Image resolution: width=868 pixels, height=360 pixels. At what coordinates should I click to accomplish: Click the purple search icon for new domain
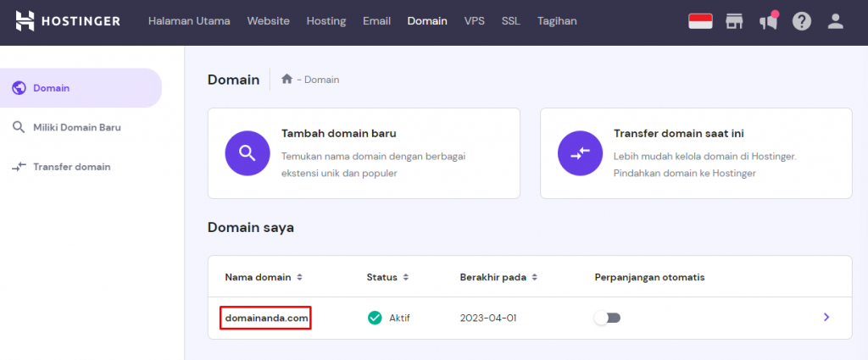click(x=247, y=153)
